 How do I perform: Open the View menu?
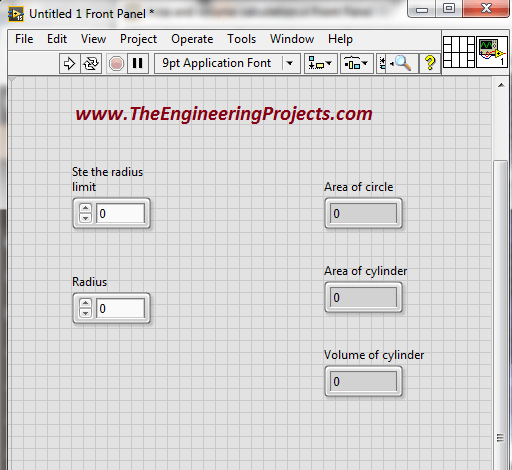tap(93, 39)
